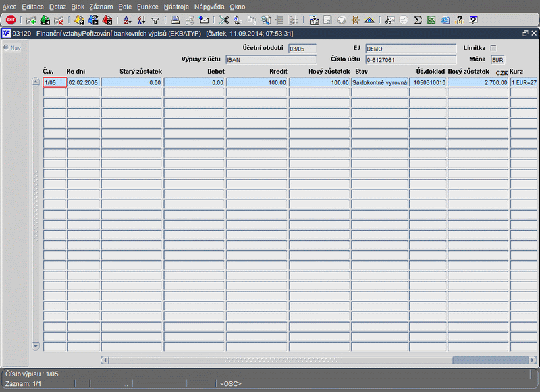This screenshot has width=540, height=392.
Task: Click the printer icon
Action: tap(175, 20)
